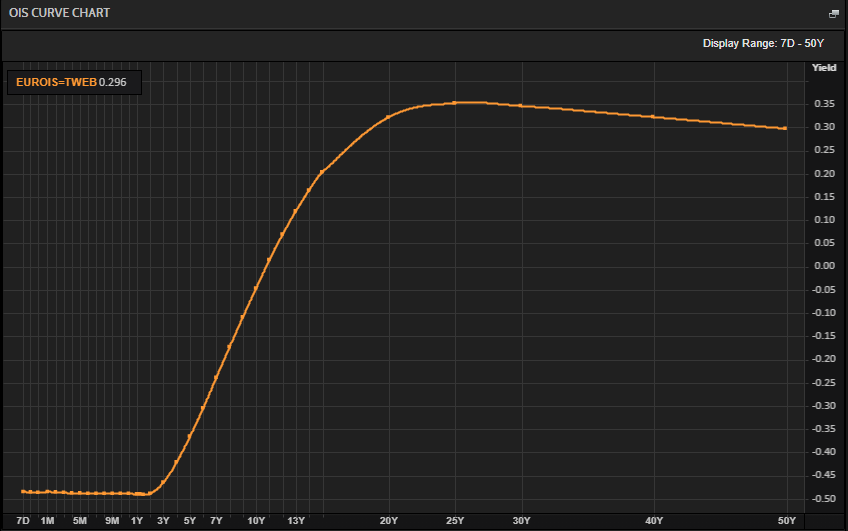This screenshot has height=531, width=848.
Task: Click the curve data point at 20Y
Action: pyautogui.click(x=389, y=117)
